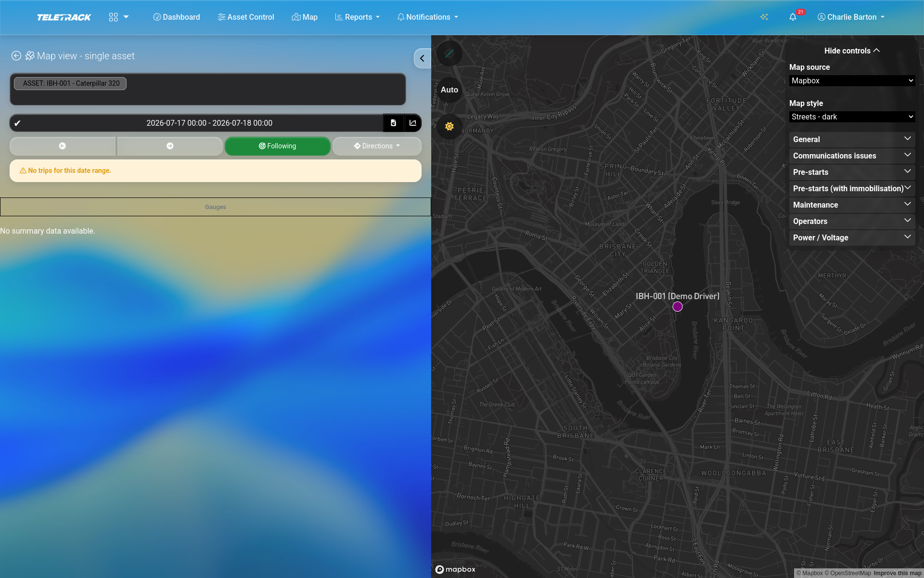The height and width of the screenshot is (578, 924).
Task: Expand the Power / Voltage section
Action: (852, 237)
